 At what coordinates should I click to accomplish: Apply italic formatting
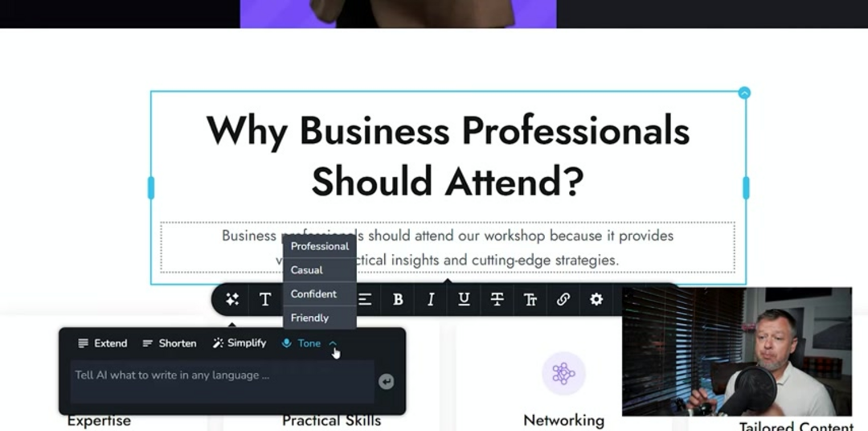pyautogui.click(x=431, y=299)
